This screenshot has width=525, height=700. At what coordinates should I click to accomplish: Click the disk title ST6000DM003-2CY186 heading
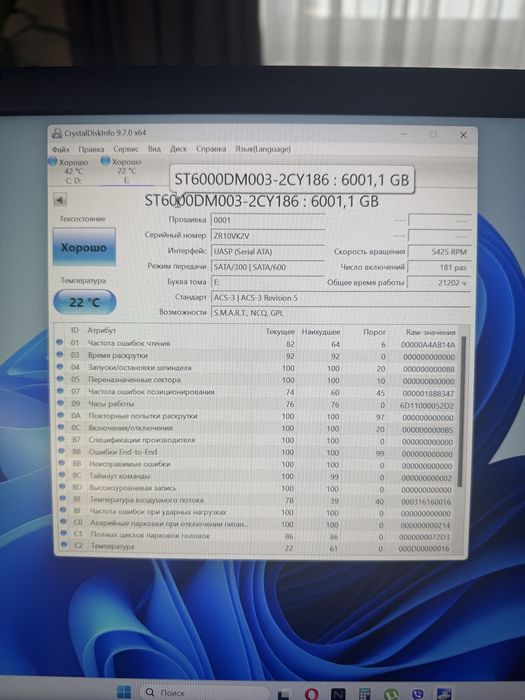261,201
